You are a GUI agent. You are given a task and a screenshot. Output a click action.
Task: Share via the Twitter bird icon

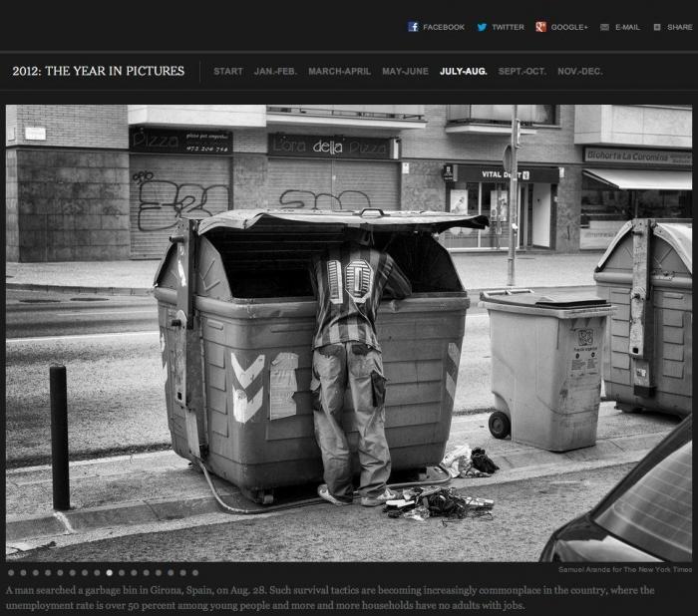(x=482, y=27)
